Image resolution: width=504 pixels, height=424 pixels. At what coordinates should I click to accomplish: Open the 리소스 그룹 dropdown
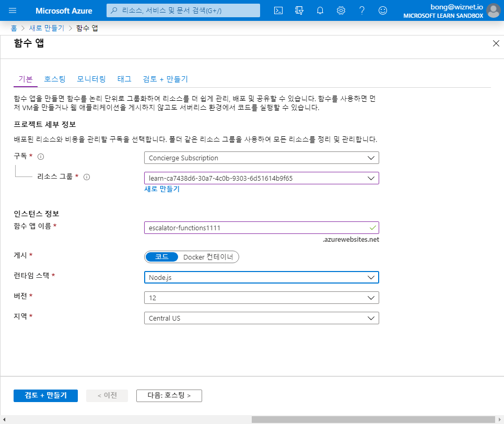click(x=262, y=178)
